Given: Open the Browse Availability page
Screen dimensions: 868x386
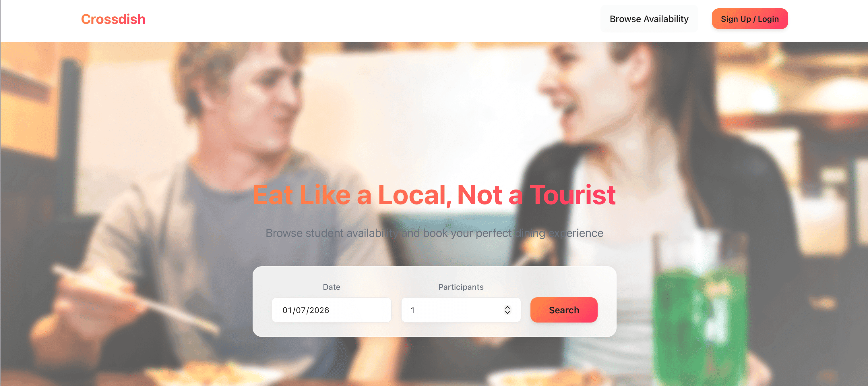Looking at the screenshot, I should point(649,19).
